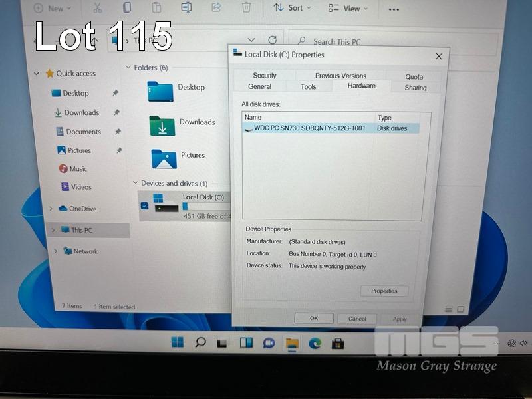Click the Properties button for the disk
532x399 pixels.
384,291
